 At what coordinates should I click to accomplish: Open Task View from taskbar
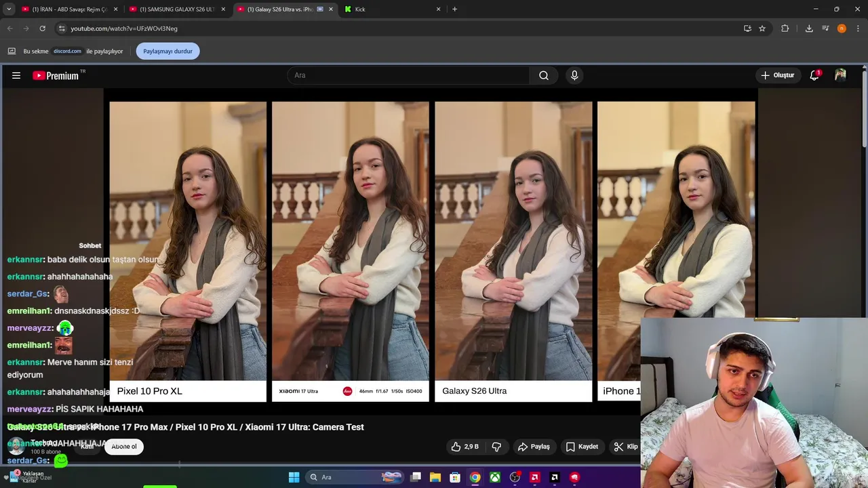click(x=416, y=477)
